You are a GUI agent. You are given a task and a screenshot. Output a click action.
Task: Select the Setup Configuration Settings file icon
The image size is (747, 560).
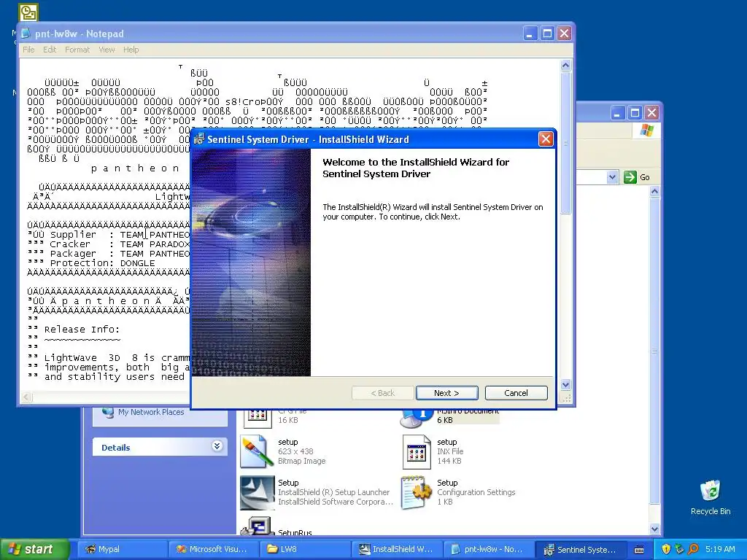tap(417, 492)
